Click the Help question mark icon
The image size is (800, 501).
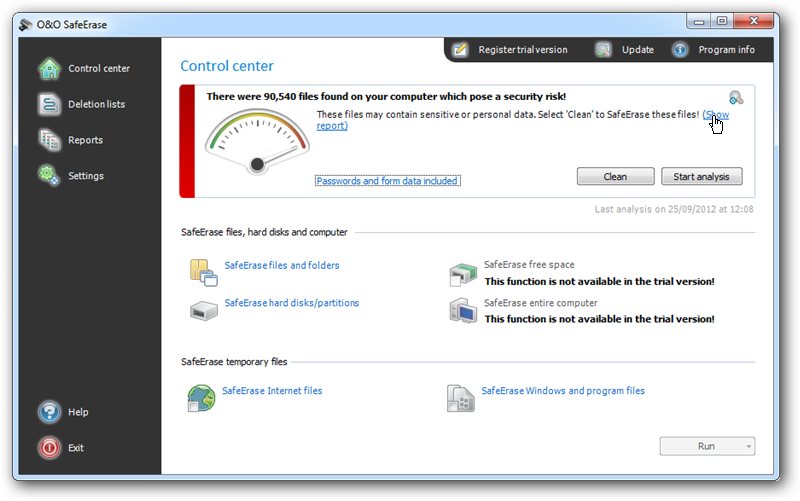(x=49, y=412)
